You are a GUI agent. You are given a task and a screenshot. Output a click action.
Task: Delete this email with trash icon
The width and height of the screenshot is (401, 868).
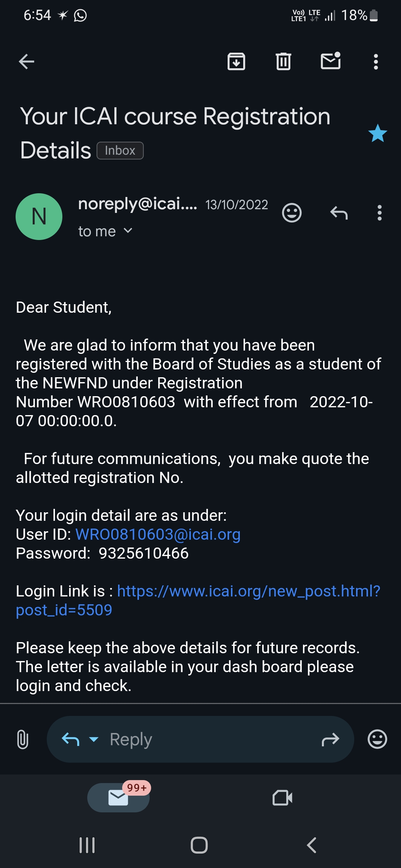pos(283,62)
